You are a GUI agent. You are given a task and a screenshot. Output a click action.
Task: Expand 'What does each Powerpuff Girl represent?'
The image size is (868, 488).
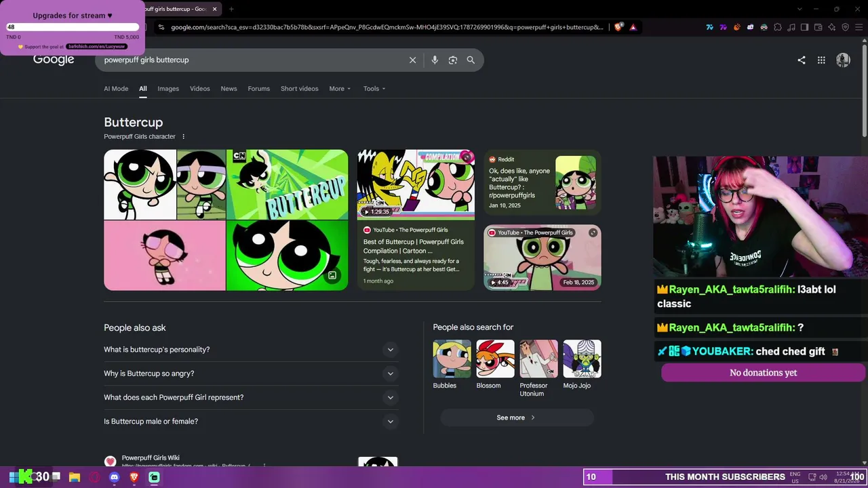point(251,397)
